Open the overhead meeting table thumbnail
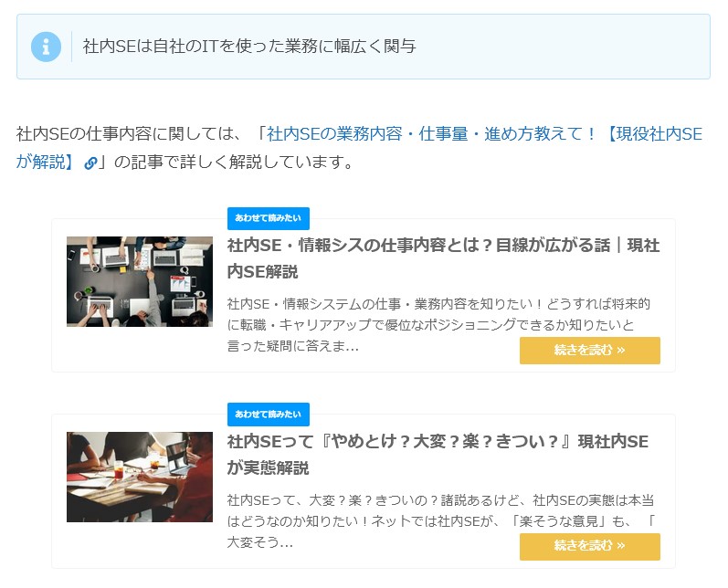The image size is (728, 588). coord(139,281)
